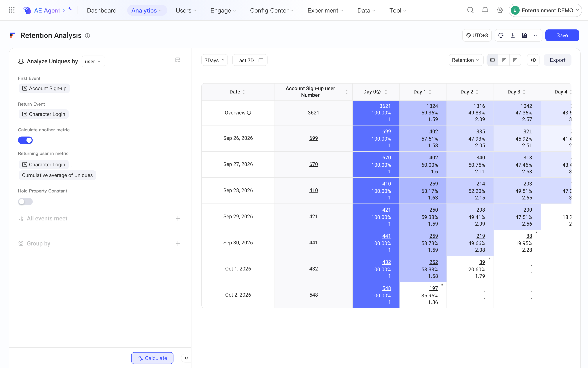Select the Account Sign-up first event
This screenshot has height=368, width=588.
tap(44, 89)
